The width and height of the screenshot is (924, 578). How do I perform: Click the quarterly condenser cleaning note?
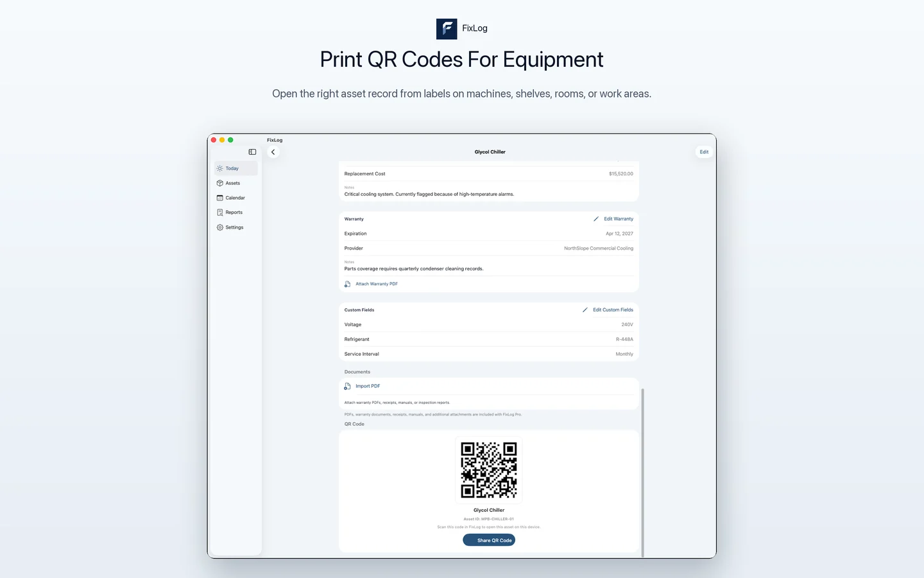(x=414, y=269)
